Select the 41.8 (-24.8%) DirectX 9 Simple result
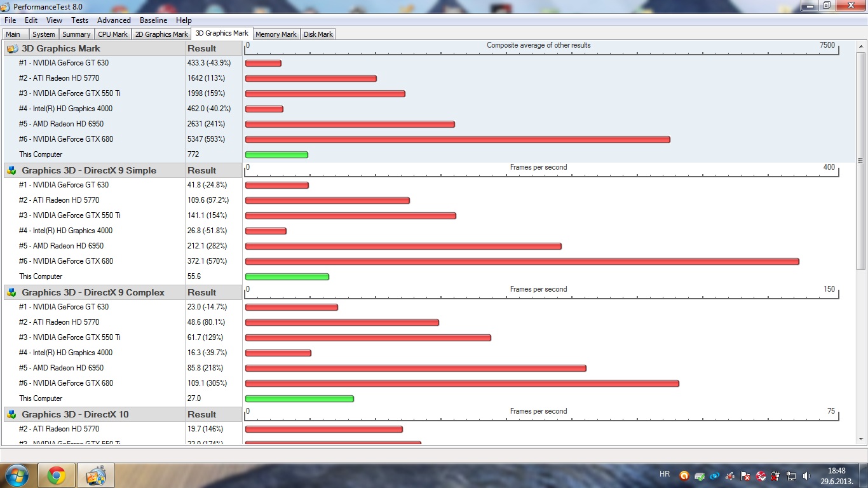The width and height of the screenshot is (868, 488). (x=207, y=185)
